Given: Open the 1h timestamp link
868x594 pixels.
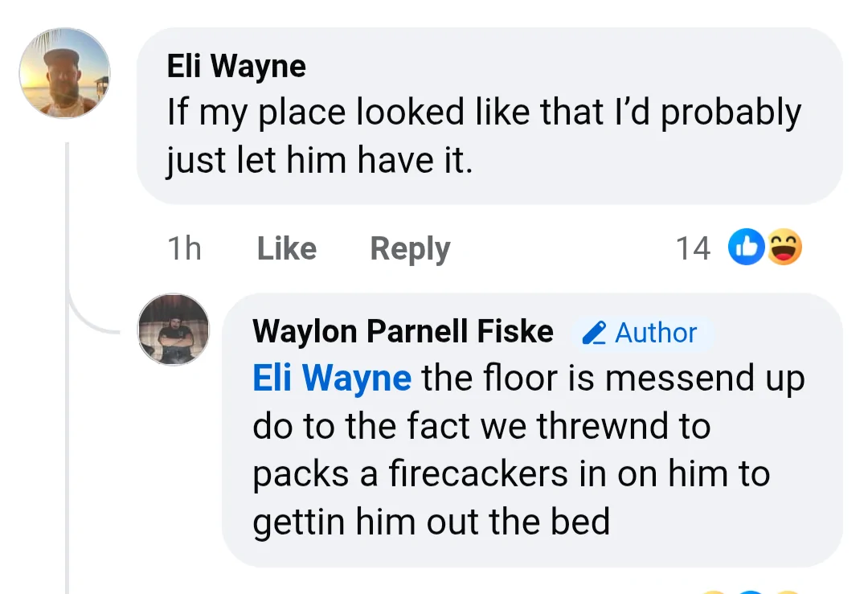Looking at the screenshot, I should [184, 248].
